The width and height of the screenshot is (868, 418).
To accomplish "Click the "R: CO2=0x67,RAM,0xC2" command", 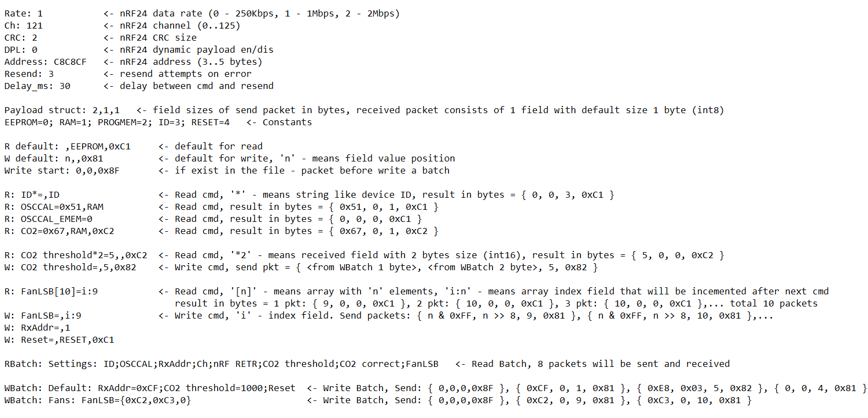I will (59, 231).
